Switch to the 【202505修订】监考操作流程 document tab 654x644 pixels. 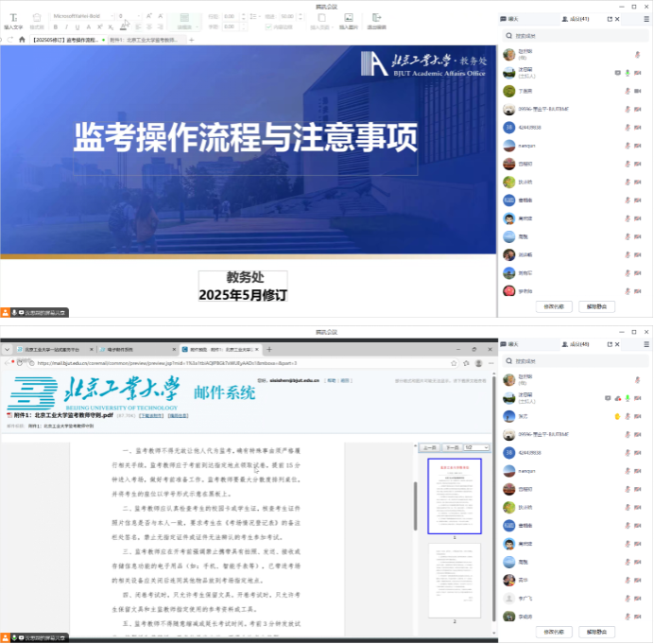64,41
